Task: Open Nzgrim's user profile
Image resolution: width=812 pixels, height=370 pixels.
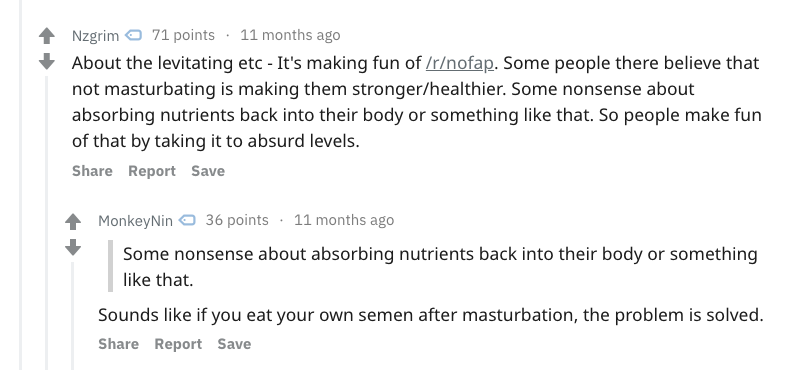Action: (x=95, y=35)
